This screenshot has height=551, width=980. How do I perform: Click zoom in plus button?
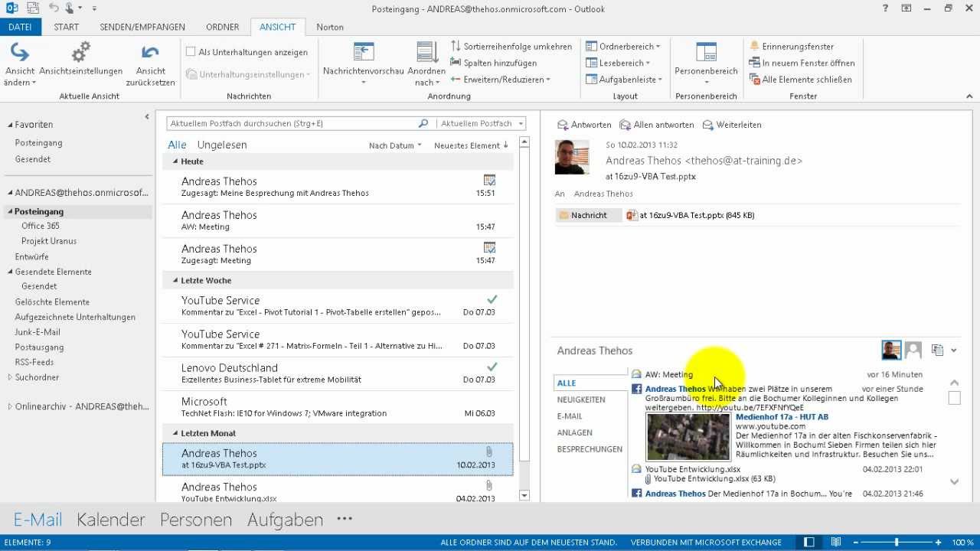pos(938,543)
